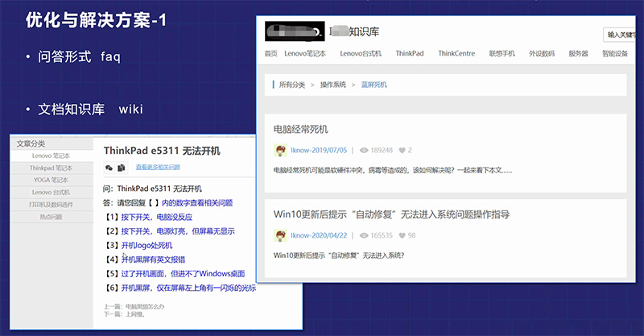The height and width of the screenshot is (336, 644).
Task: Open the Lenovo笔记本 navigation item
Action: tap(305, 53)
